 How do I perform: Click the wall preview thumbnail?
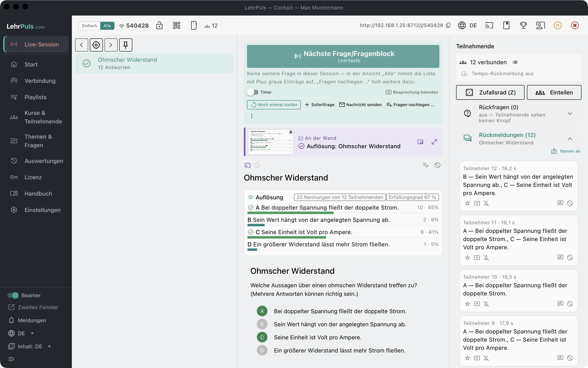(x=271, y=142)
